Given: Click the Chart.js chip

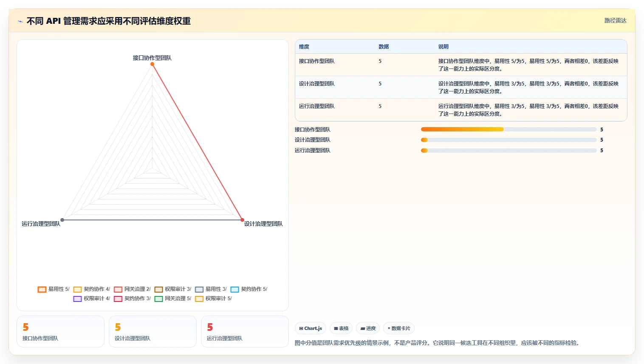Looking at the screenshot, I should pos(311,328).
